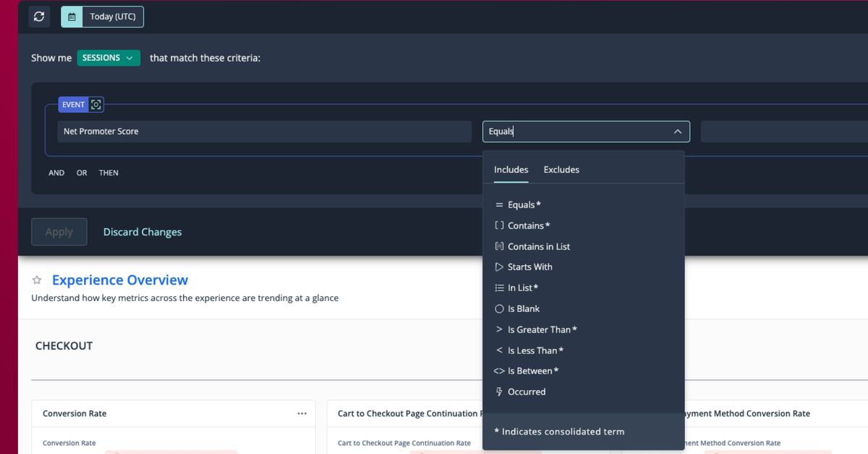
Task: Collapse the Equals operator dropdown
Action: [x=678, y=132]
